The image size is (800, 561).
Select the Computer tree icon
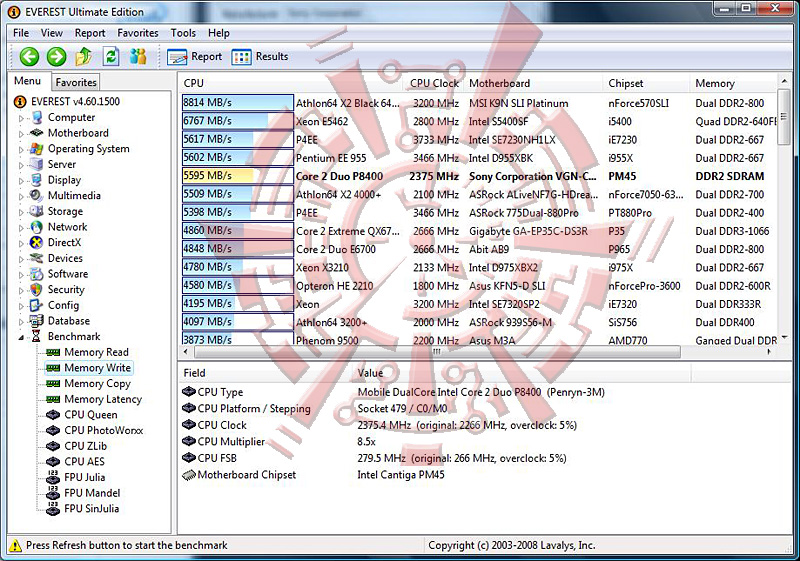tap(37, 117)
